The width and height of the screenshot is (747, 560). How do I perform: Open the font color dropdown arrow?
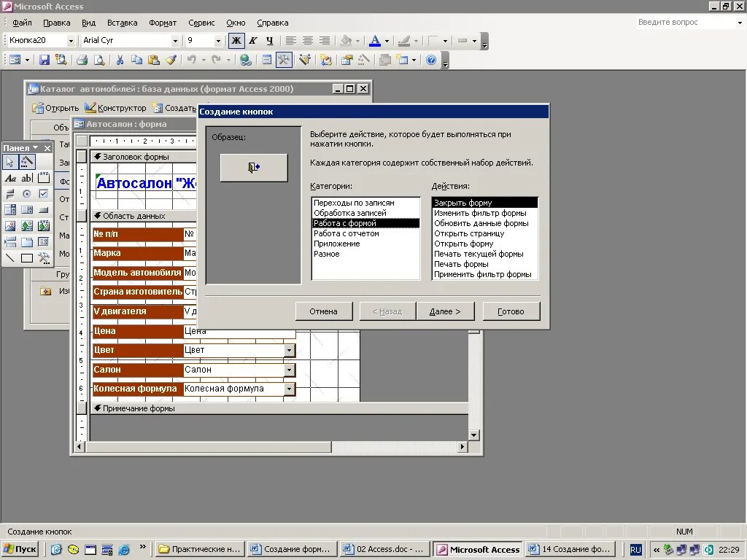387,41
